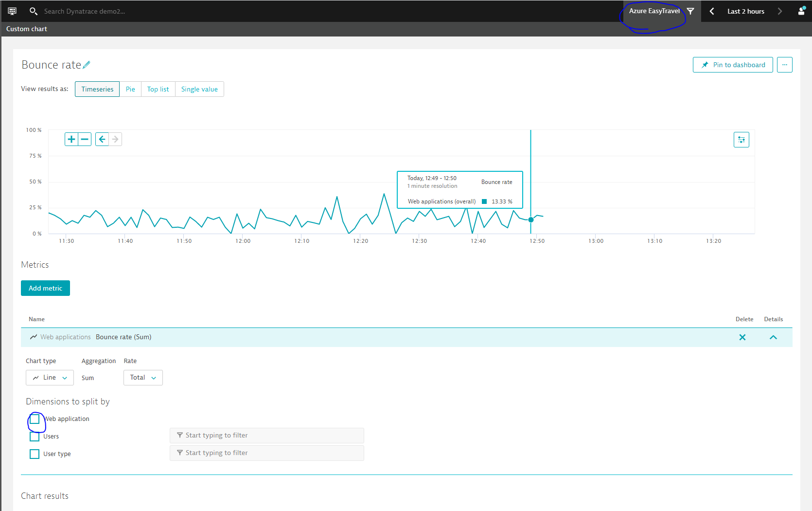Collapse Bounce rate metric details

pyautogui.click(x=773, y=337)
